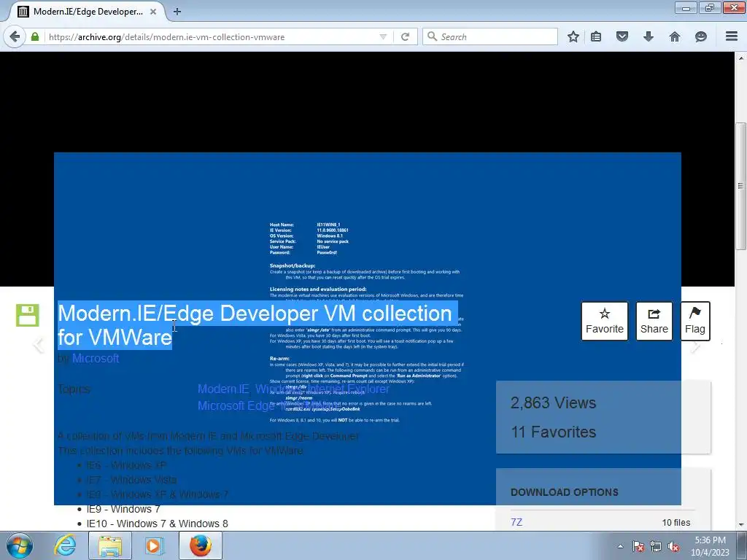Open the URL history dropdown arrow
Image resolution: width=747 pixels, height=560 pixels.
[383, 36]
